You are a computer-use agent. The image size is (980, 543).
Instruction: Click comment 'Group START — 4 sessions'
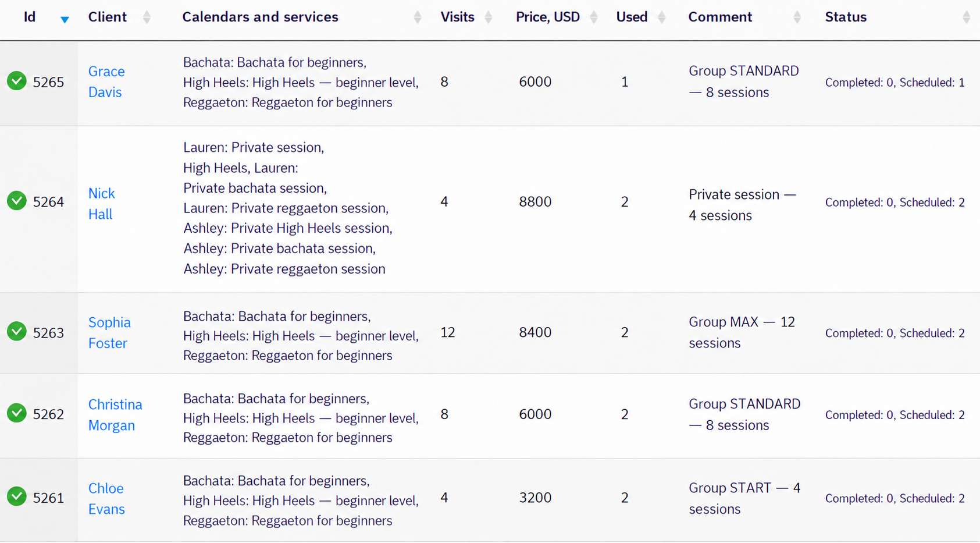coord(744,498)
